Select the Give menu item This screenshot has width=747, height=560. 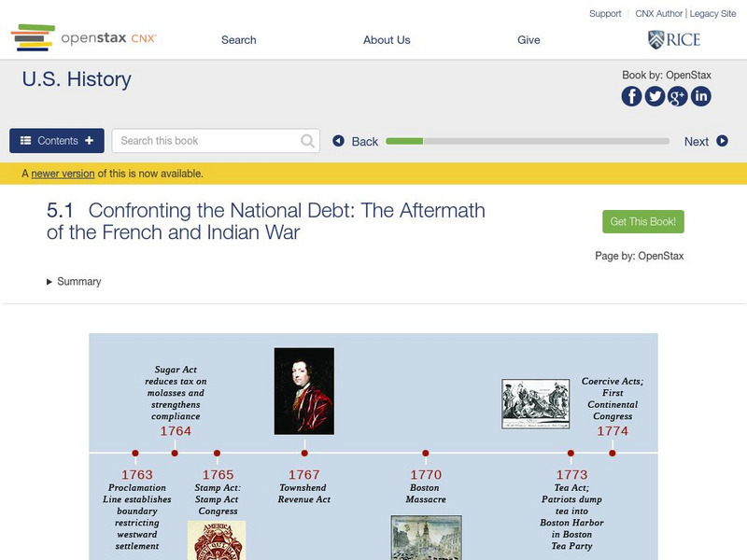[529, 40]
